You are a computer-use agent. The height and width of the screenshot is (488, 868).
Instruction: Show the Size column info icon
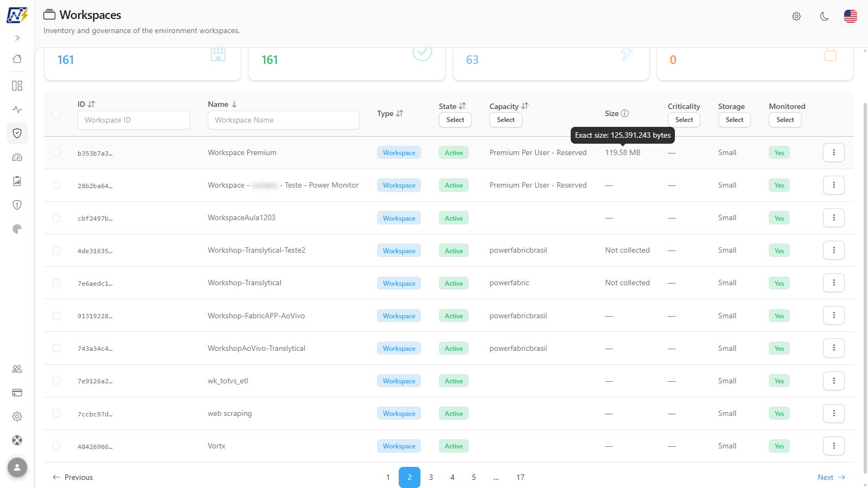tap(625, 113)
